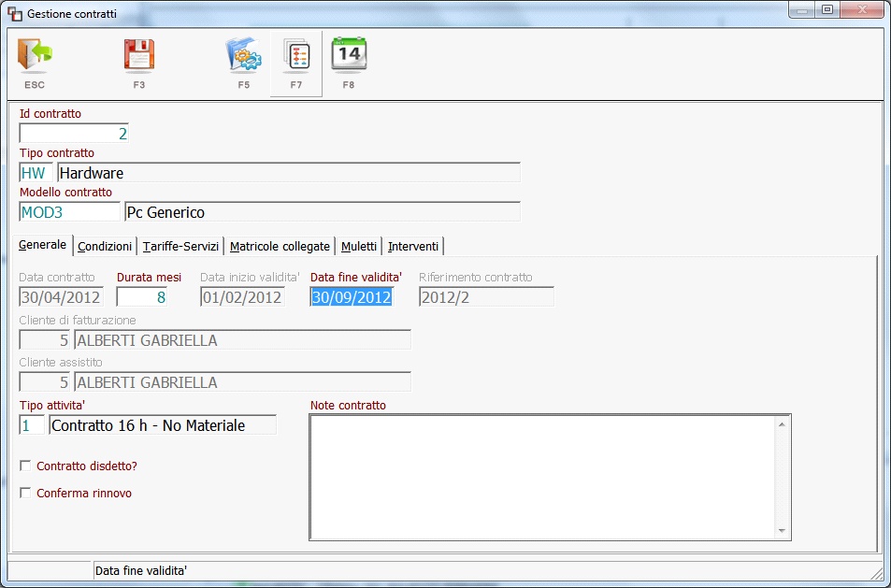The height and width of the screenshot is (588, 891).
Task: Click Cliente di fatturazione code field
Action: pyautogui.click(x=44, y=339)
